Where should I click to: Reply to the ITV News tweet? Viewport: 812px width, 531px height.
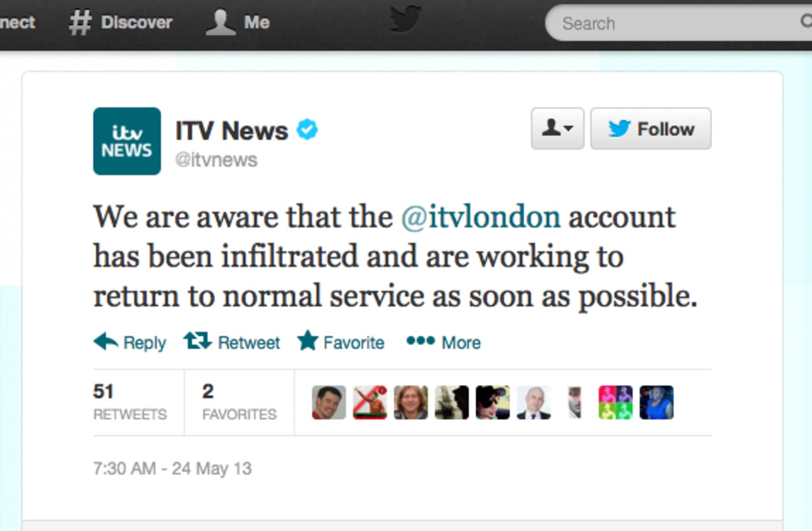pos(129,342)
